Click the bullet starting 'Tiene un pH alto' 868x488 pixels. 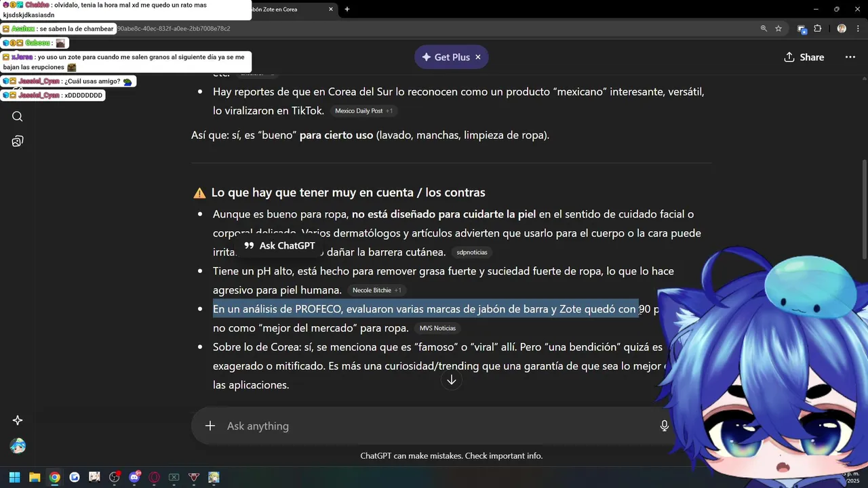click(443, 281)
